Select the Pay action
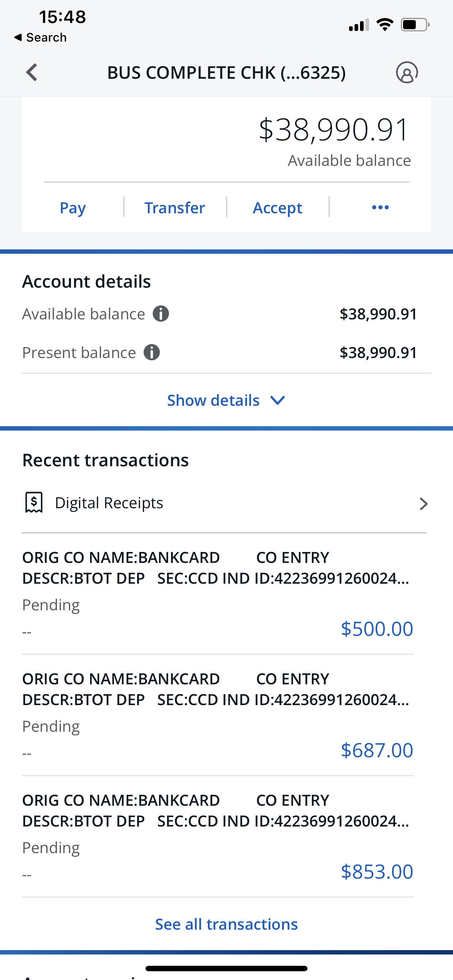The height and width of the screenshot is (980, 453). [73, 208]
